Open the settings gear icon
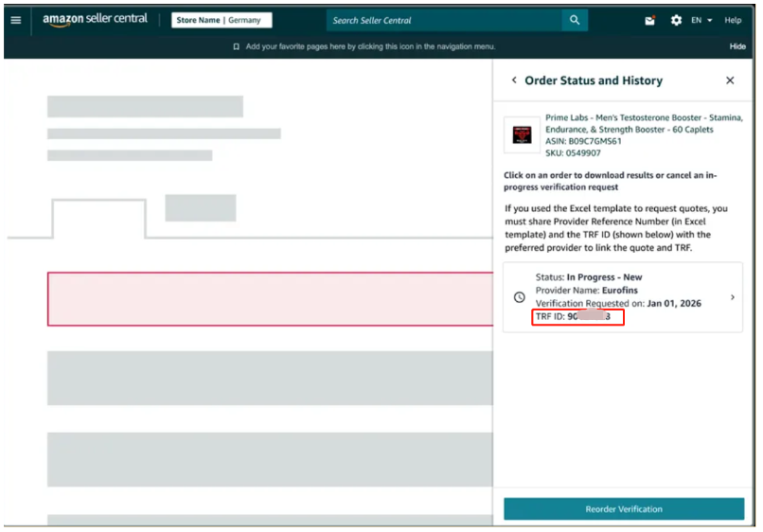763x532 pixels. [677, 21]
